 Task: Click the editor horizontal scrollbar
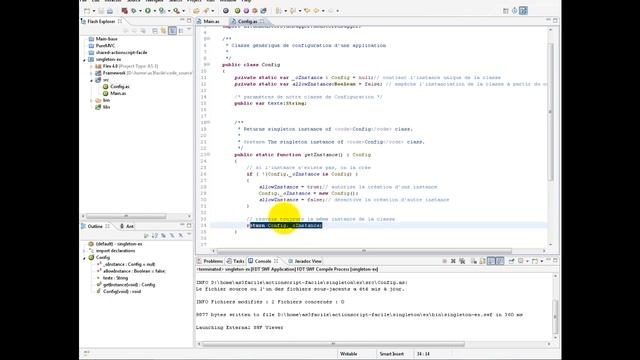363,251
